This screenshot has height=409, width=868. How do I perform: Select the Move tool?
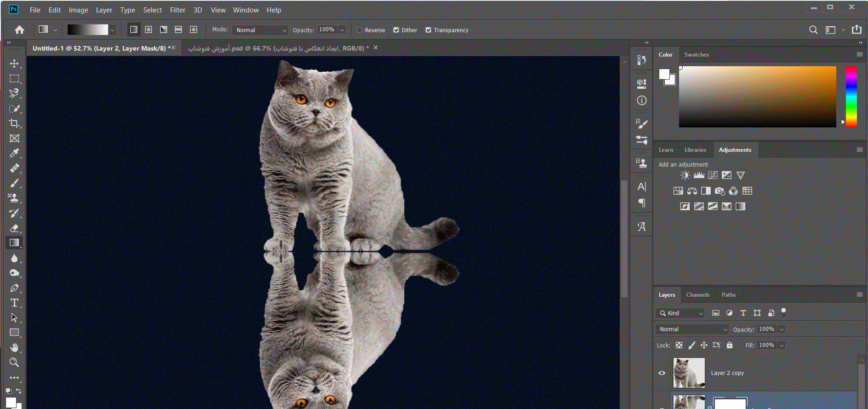click(14, 63)
